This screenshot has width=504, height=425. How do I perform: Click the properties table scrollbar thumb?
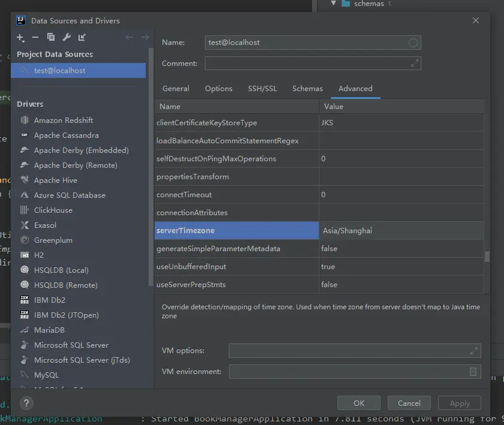coord(487,257)
